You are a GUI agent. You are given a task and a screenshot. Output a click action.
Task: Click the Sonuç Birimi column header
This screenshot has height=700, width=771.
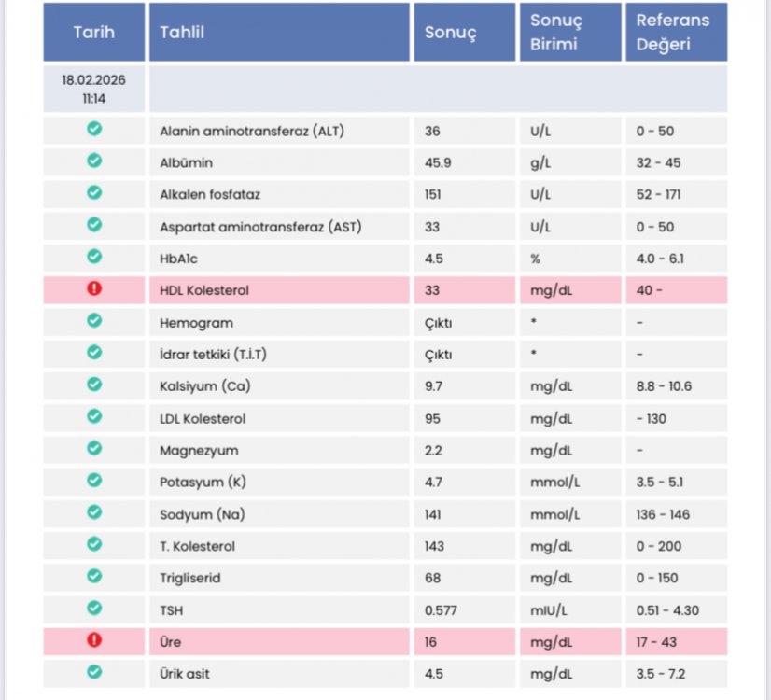(570, 32)
